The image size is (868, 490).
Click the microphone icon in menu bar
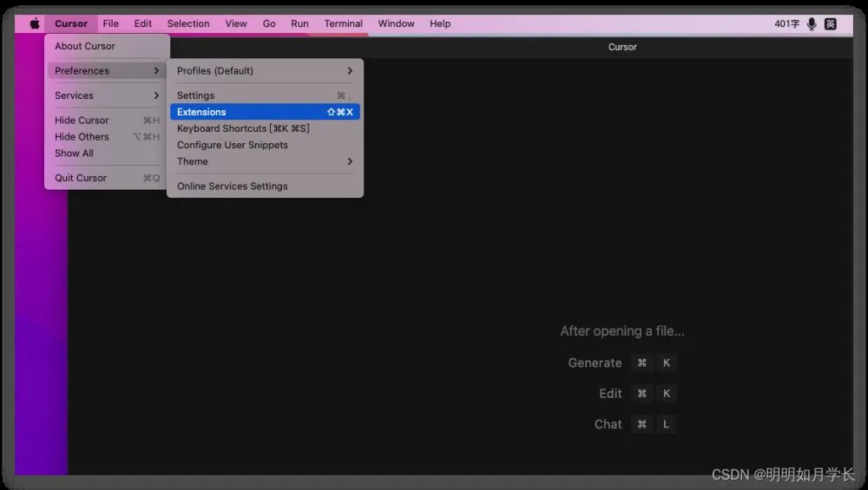[812, 23]
